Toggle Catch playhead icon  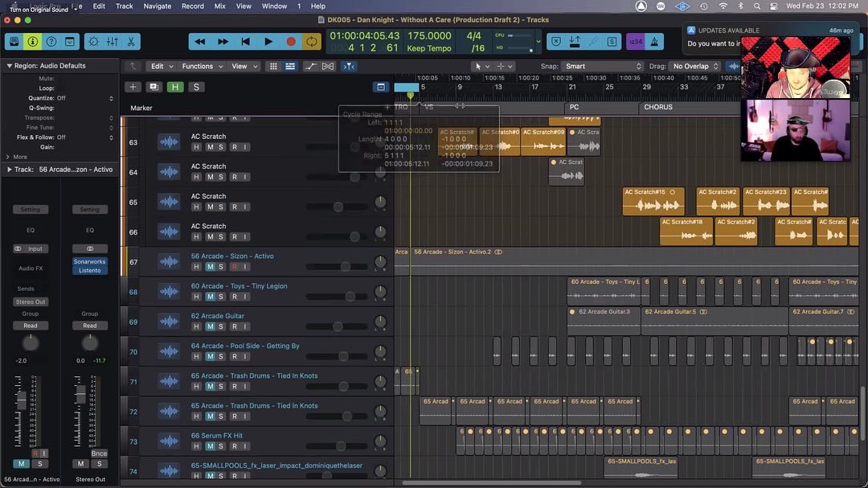pos(349,66)
